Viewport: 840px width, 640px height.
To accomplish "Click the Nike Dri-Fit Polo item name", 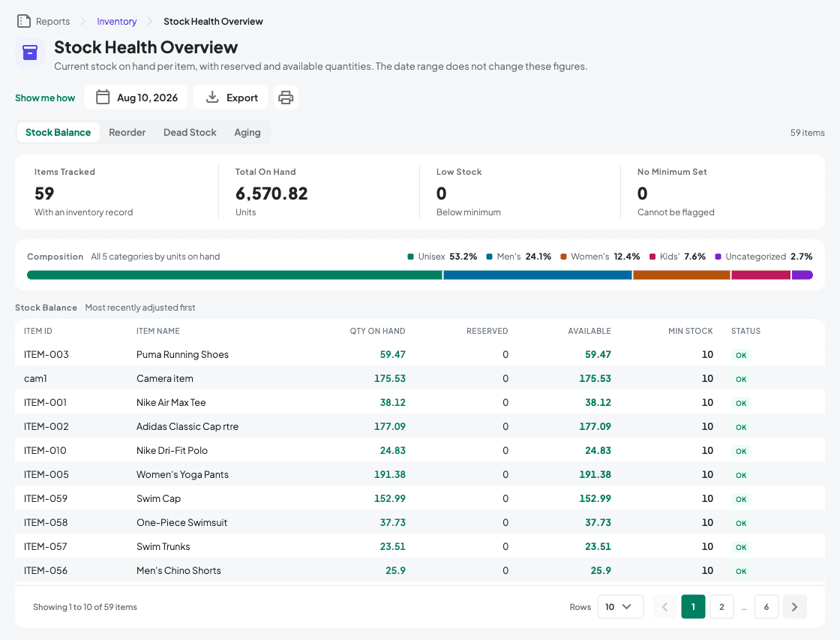I will coord(172,451).
